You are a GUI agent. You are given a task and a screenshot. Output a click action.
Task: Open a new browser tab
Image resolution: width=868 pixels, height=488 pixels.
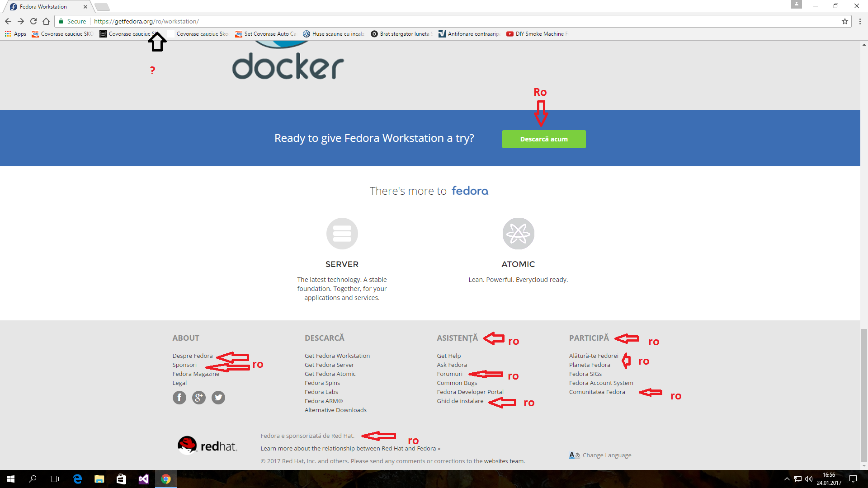tap(102, 7)
